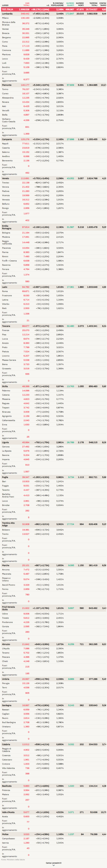Select the L'Aquila province row
Image resolution: width=107 pixels, height=868 pixels.
point(54,648)
